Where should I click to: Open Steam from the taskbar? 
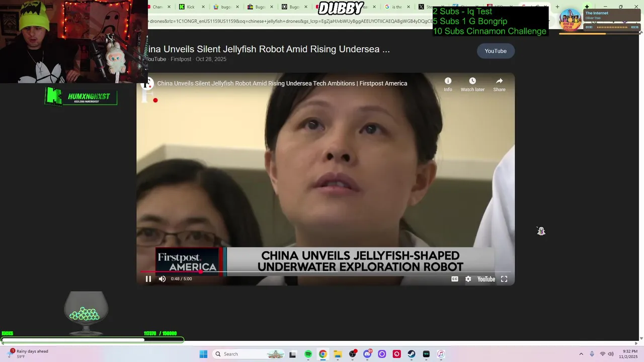pyautogui.click(x=412, y=354)
